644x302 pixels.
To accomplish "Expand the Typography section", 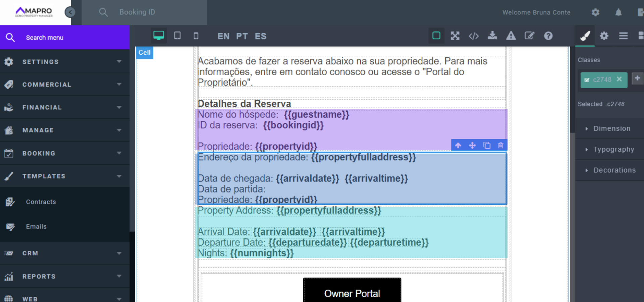I will tap(614, 149).
